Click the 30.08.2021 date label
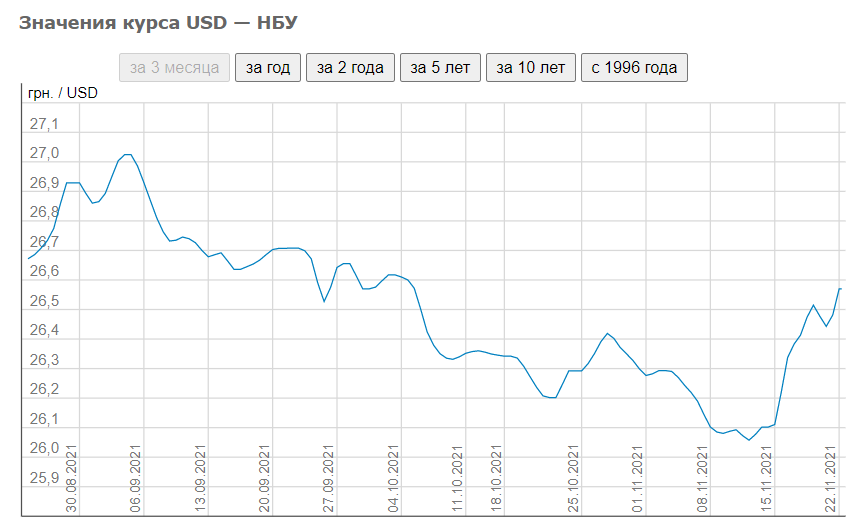This screenshot has height=527, width=862. (x=73, y=481)
